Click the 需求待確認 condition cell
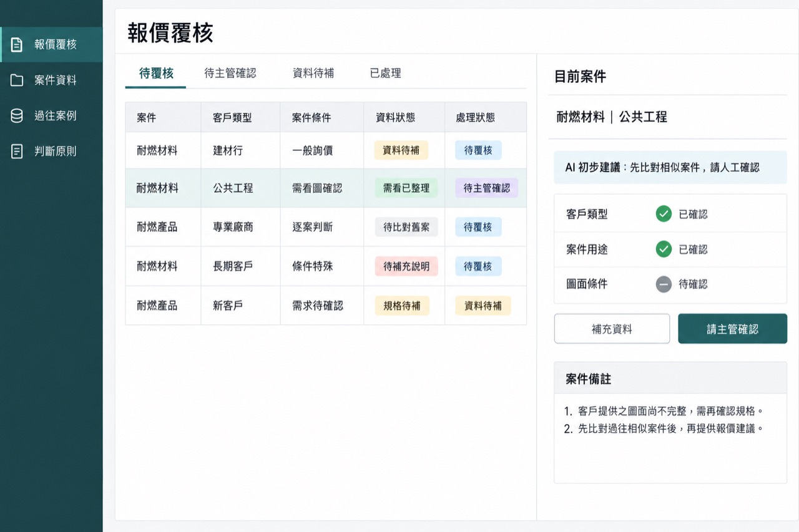The image size is (799, 532). click(x=322, y=306)
